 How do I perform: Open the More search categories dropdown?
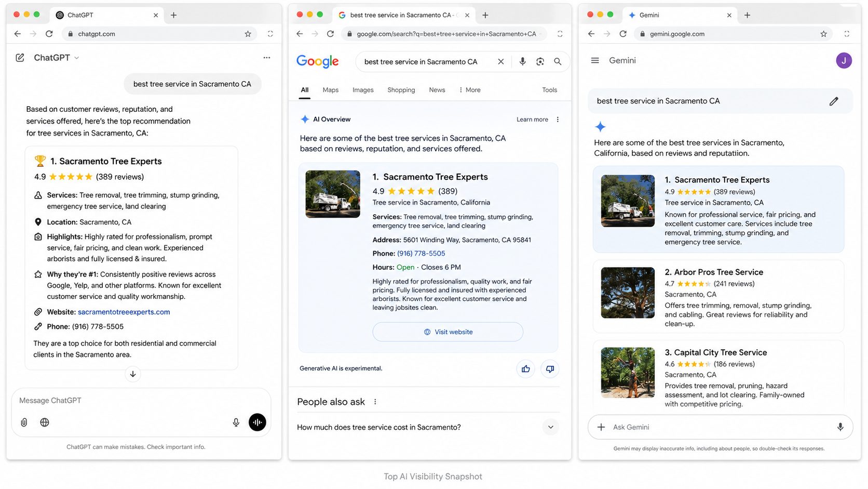(470, 90)
